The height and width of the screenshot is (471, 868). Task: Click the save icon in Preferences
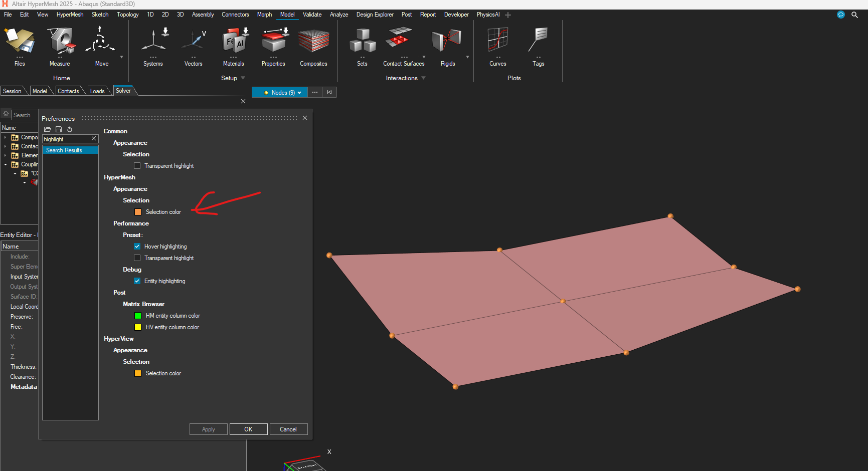pos(59,129)
